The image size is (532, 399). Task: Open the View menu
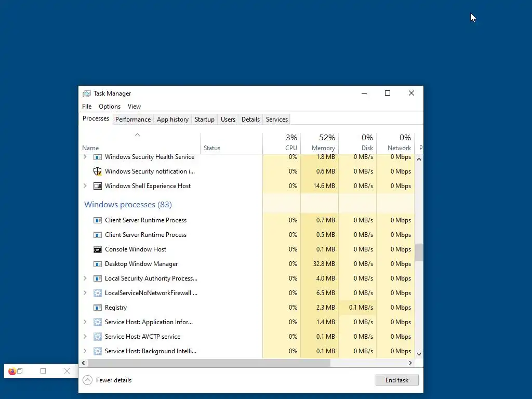(135, 107)
